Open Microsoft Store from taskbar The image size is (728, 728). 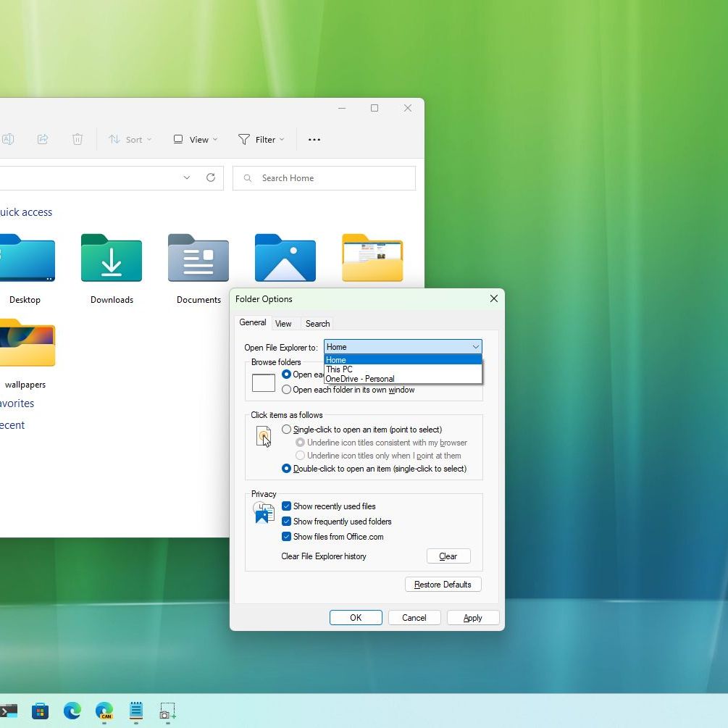pyautogui.click(x=41, y=711)
